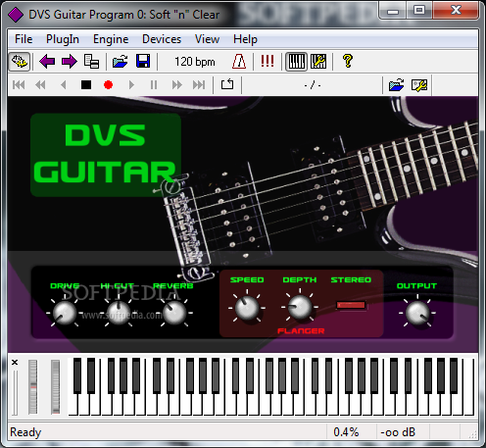The image size is (486, 448).
Task: Click the DVS GUITAR green logo
Action: click(106, 155)
